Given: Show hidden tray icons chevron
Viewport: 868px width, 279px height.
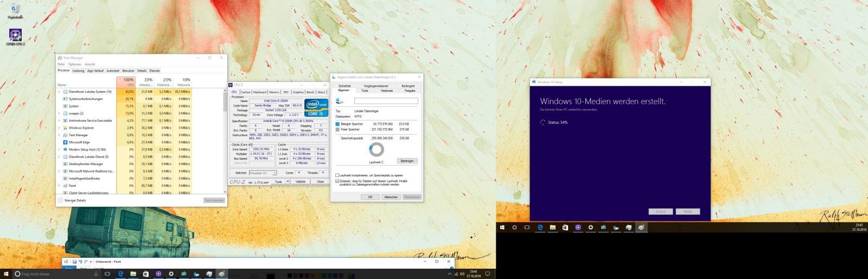Looking at the screenshot, I should (x=449, y=274).
